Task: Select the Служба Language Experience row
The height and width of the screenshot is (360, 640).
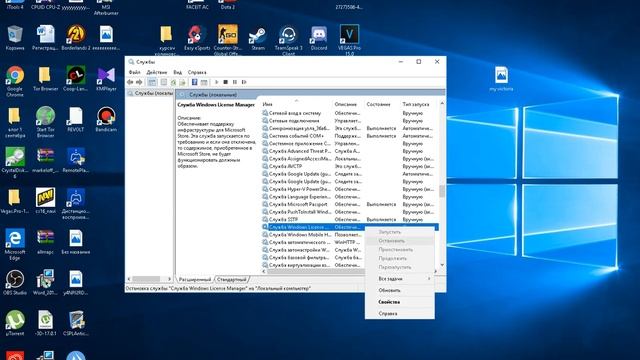Action: click(349, 197)
